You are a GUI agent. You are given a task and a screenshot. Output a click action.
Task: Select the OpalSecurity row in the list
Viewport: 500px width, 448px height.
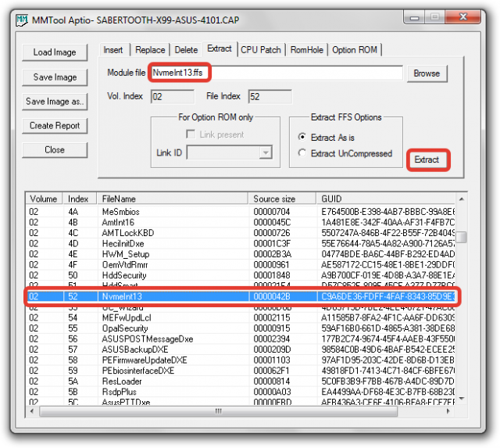click(242, 328)
